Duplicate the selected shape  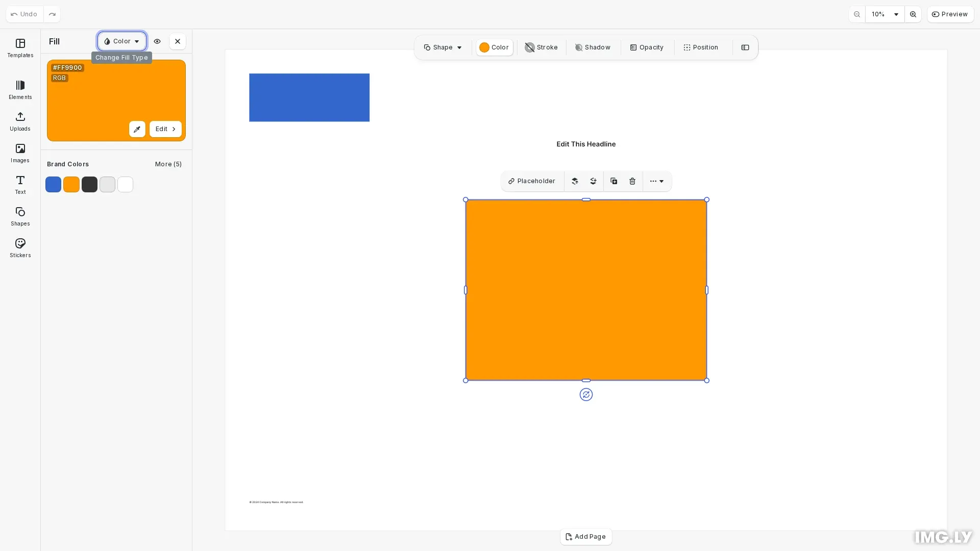tap(614, 181)
